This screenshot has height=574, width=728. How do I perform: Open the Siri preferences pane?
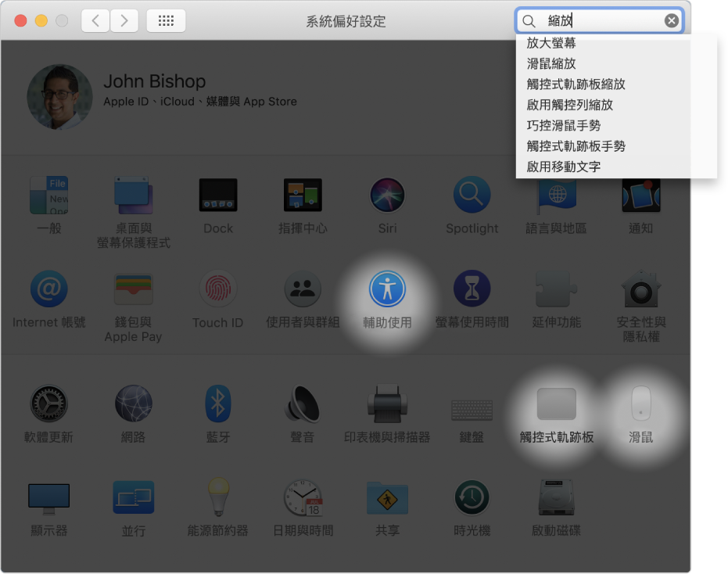point(387,195)
